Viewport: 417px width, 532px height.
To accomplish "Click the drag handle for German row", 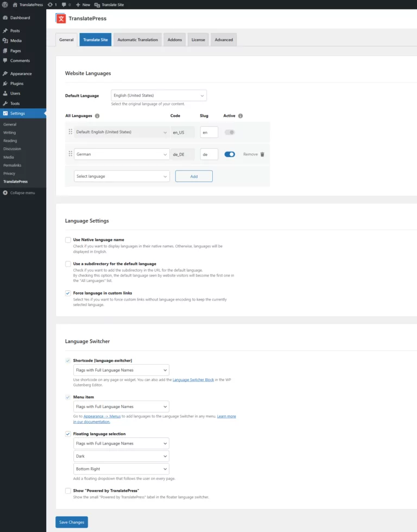I will (70, 154).
